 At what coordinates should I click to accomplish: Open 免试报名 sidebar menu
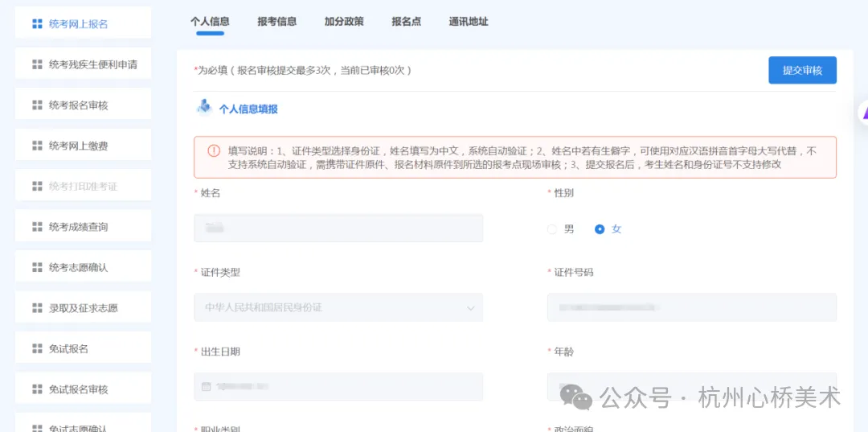(83, 349)
